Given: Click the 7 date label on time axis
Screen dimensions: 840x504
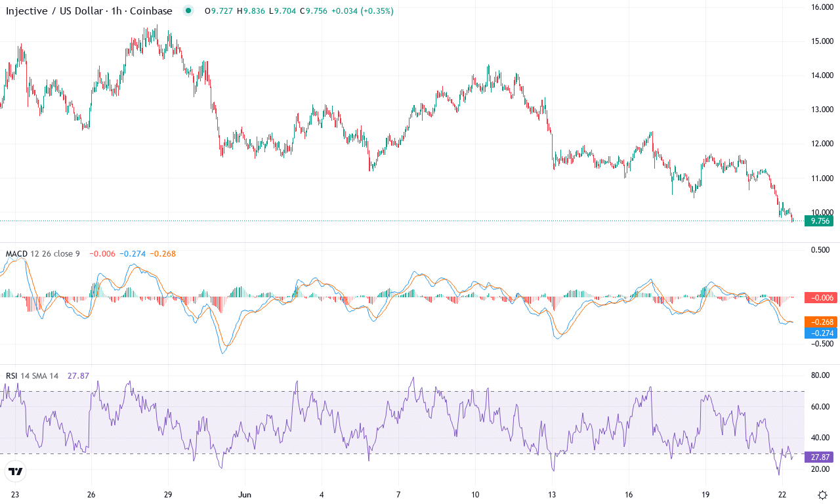Looking at the screenshot, I should pyautogui.click(x=398, y=494).
